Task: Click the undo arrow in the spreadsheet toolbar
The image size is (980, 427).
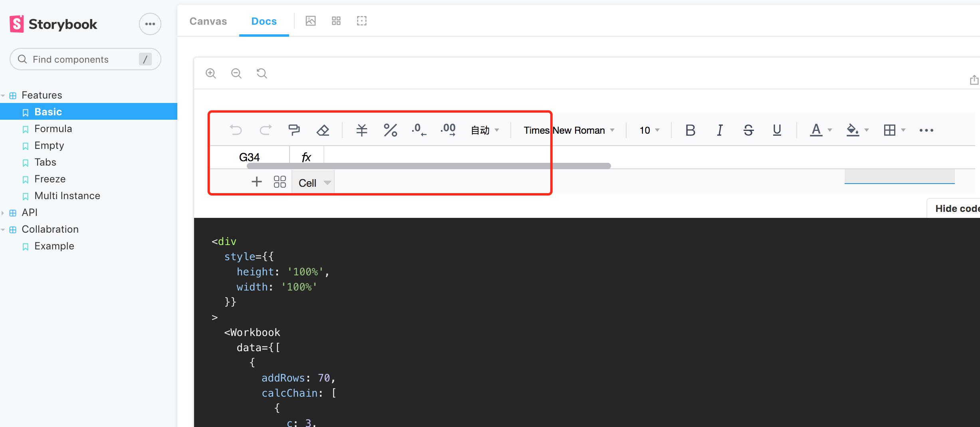Action: tap(236, 130)
